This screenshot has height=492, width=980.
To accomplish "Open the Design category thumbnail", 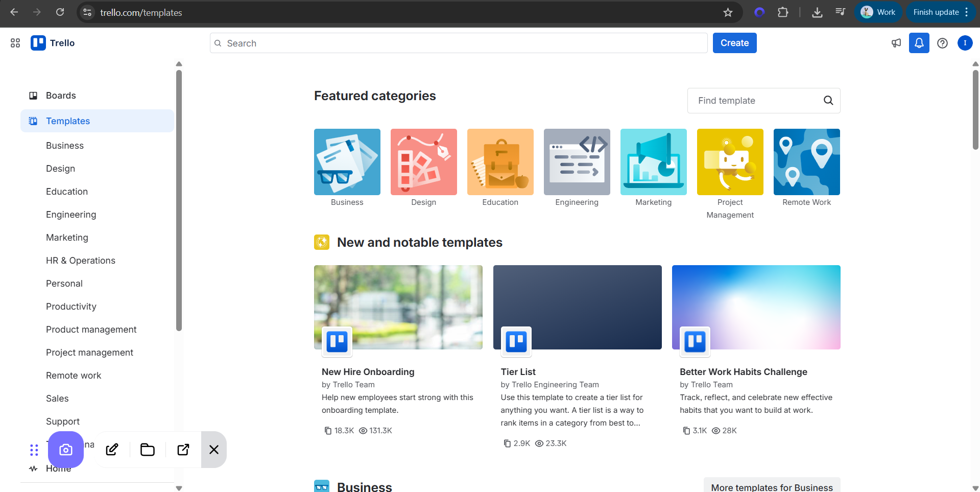I will (x=424, y=162).
